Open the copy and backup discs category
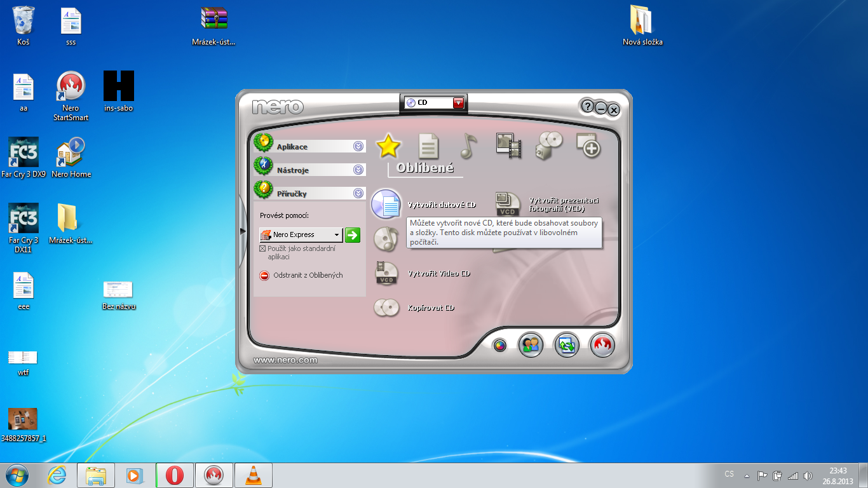 [x=549, y=146]
